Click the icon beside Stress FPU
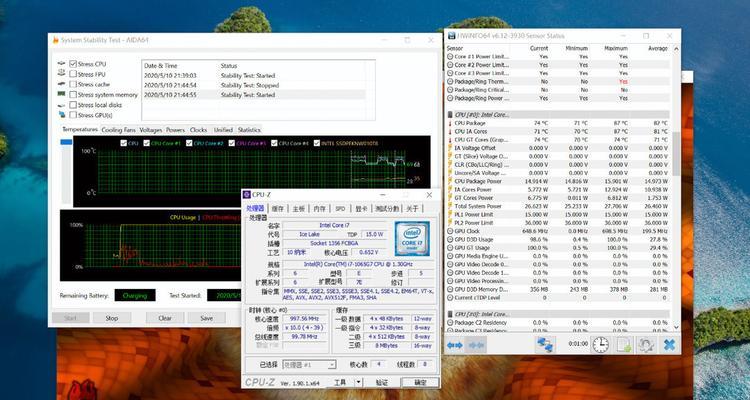The image size is (750, 400). click(x=61, y=74)
